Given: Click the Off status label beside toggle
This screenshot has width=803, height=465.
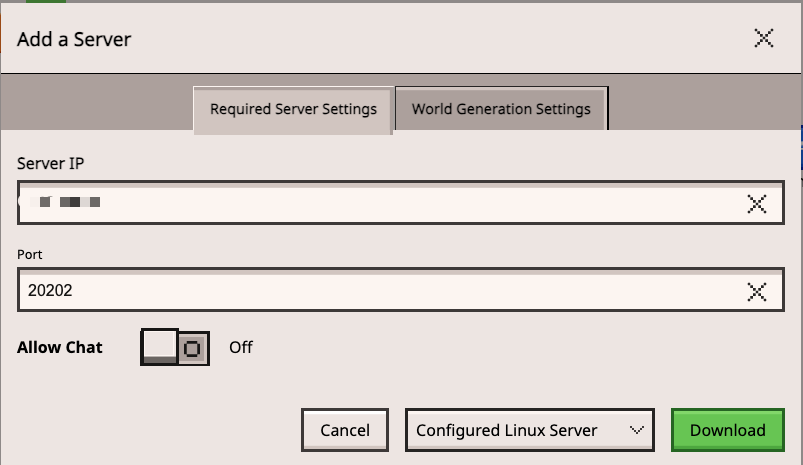Looking at the screenshot, I should (x=241, y=348).
